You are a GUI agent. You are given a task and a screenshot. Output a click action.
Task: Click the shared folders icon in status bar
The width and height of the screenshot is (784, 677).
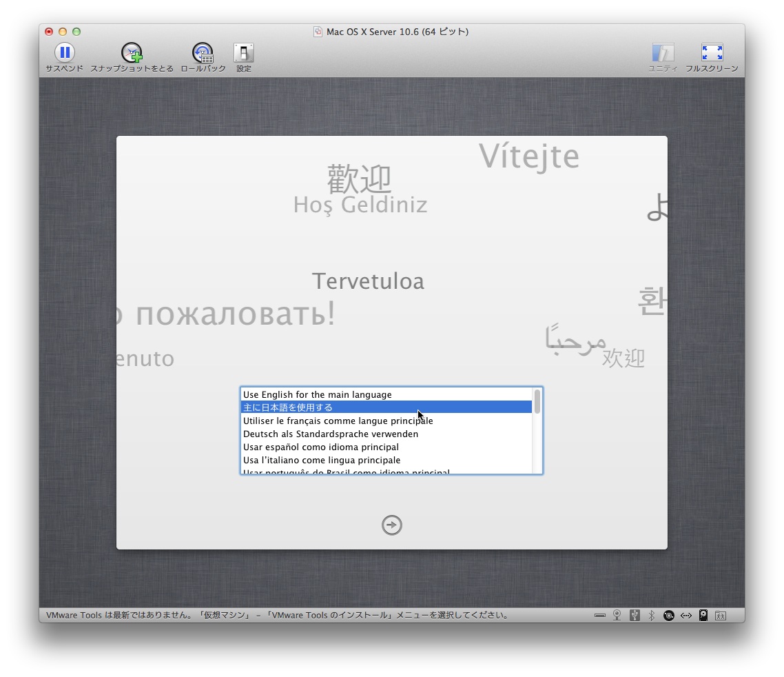tap(721, 616)
